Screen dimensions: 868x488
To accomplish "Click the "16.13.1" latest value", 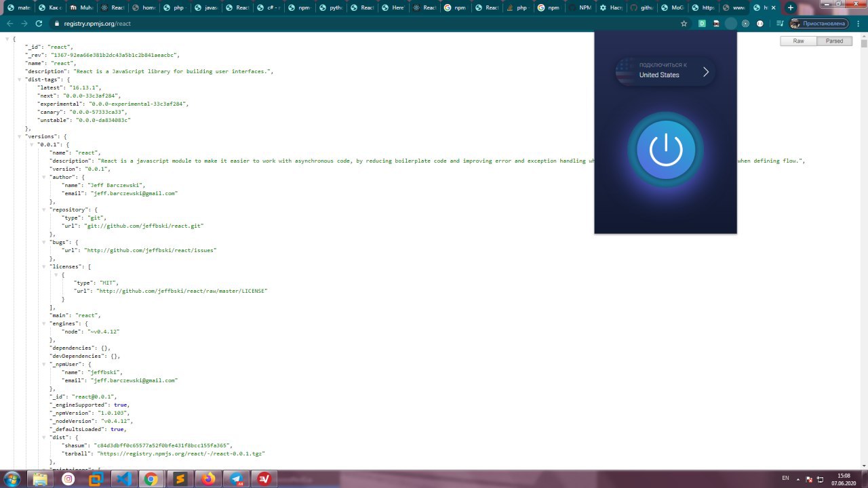I will coord(85,87).
